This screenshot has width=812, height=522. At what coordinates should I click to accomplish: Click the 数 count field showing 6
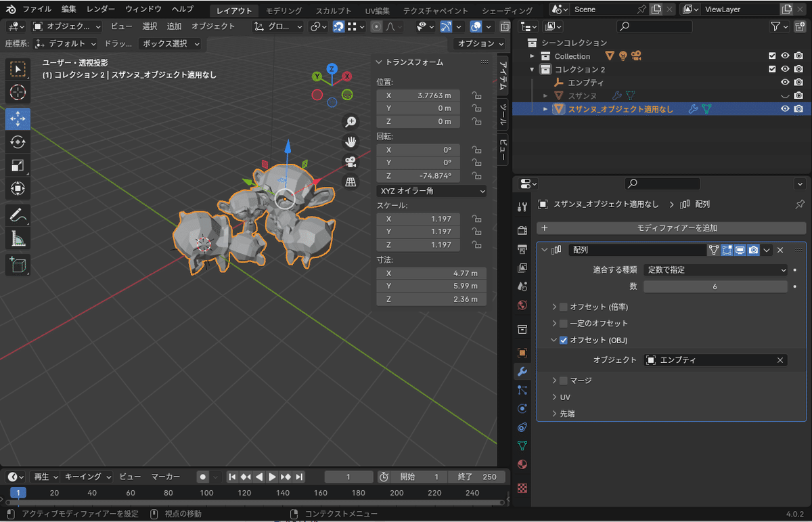(715, 286)
